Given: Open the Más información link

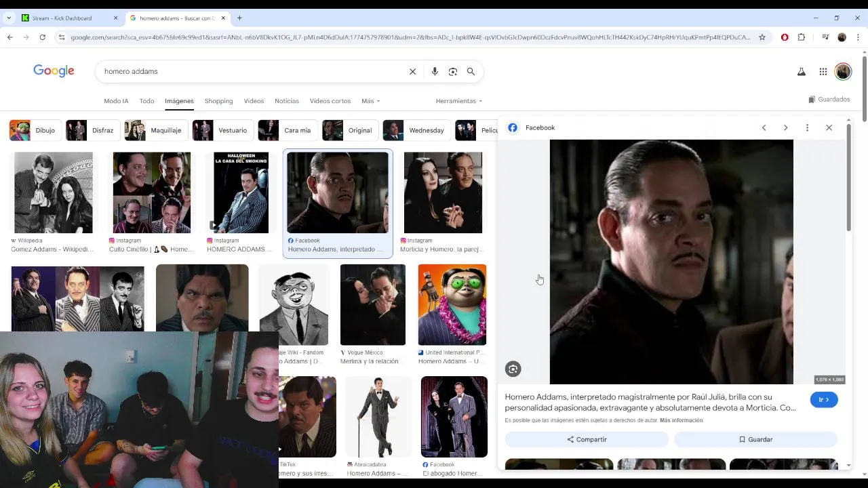Looking at the screenshot, I should [x=681, y=420].
